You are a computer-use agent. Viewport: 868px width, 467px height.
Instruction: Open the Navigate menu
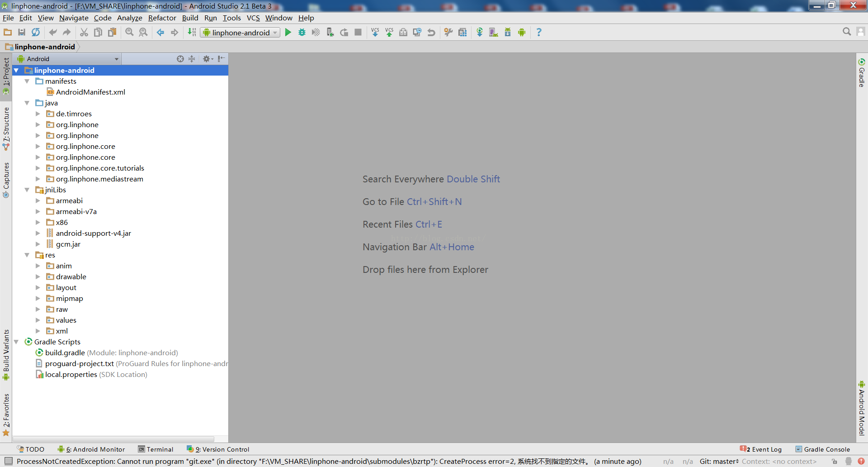(x=74, y=18)
